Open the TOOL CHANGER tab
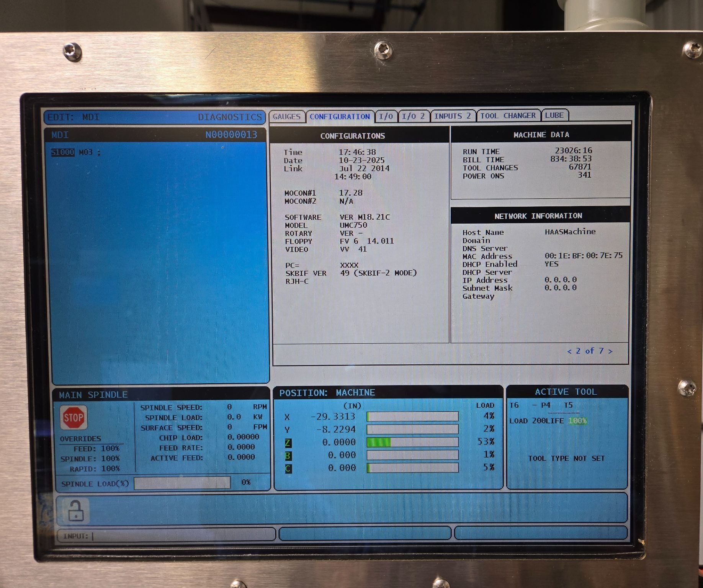Viewport: 703px width, 588px height. (x=508, y=115)
